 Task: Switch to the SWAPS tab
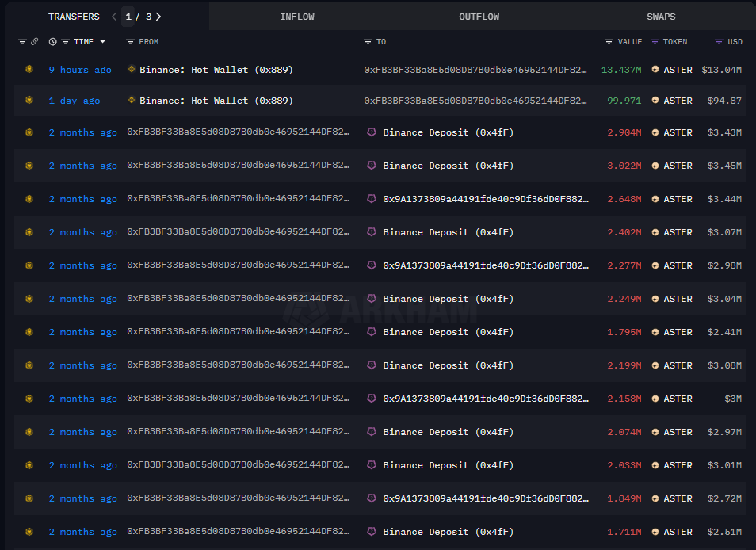click(661, 17)
